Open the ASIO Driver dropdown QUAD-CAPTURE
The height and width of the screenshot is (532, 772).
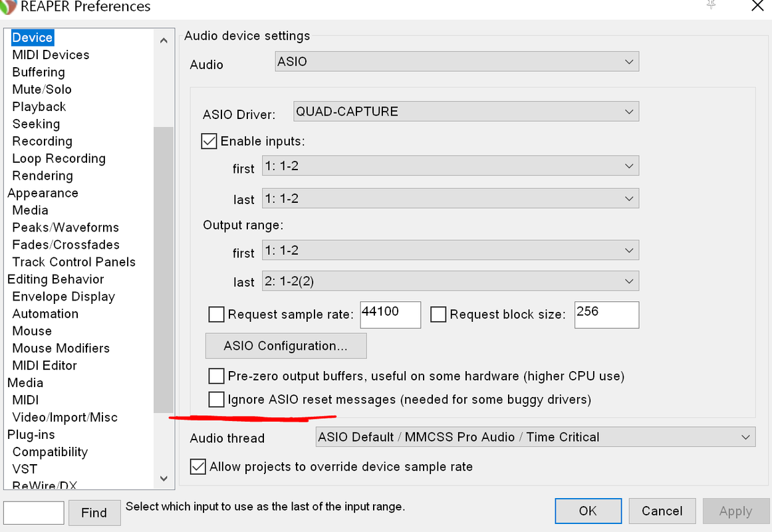(x=465, y=111)
